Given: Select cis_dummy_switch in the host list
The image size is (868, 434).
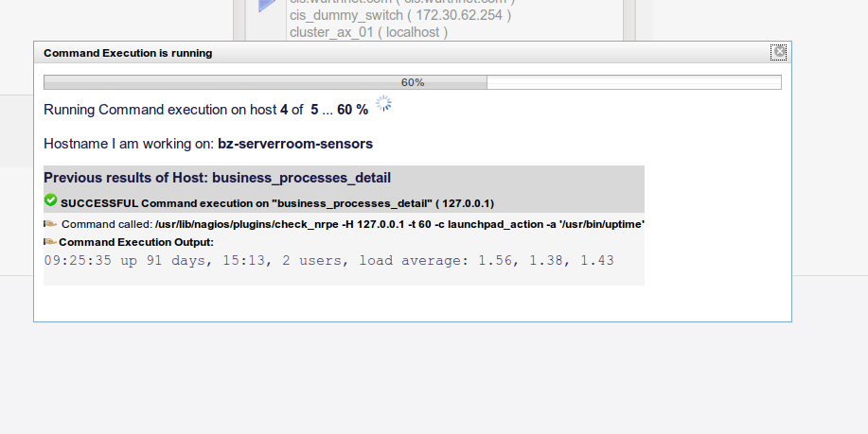Looking at the screenshot, I should pyautogui.click(x=400, y=15).
